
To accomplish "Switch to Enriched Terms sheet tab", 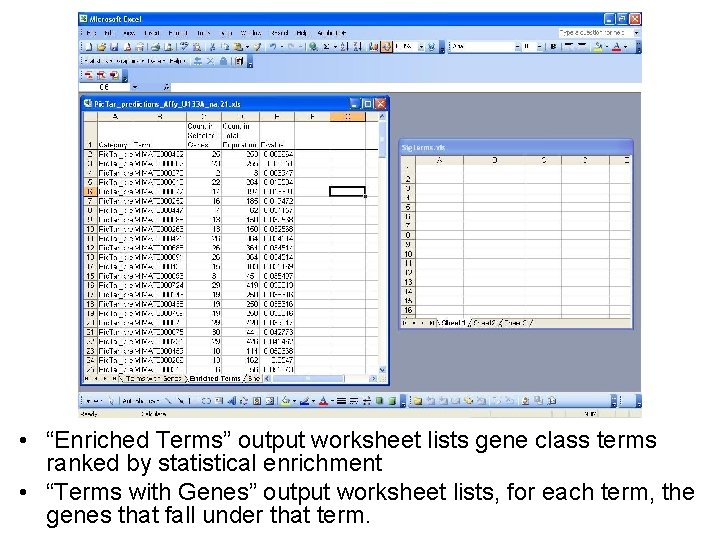I will [215, 379].
